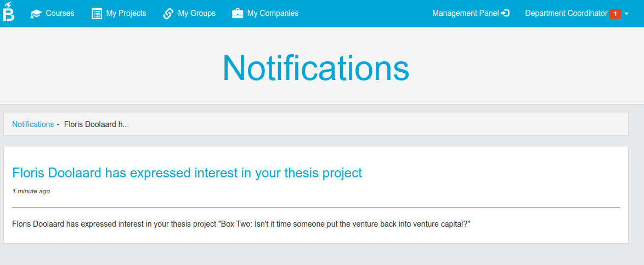Click the chain link My Groups icon
644x265 pixels.
168,14
